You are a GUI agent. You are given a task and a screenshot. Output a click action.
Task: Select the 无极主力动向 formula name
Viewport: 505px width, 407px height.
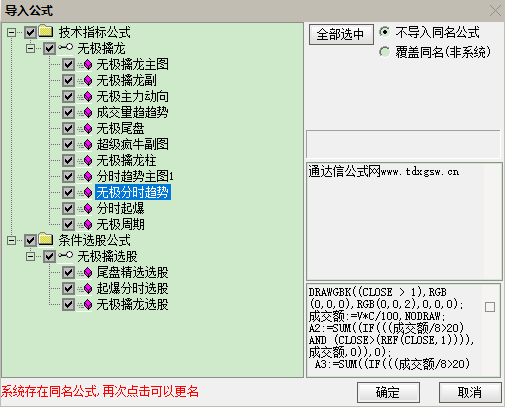point(132,96)
